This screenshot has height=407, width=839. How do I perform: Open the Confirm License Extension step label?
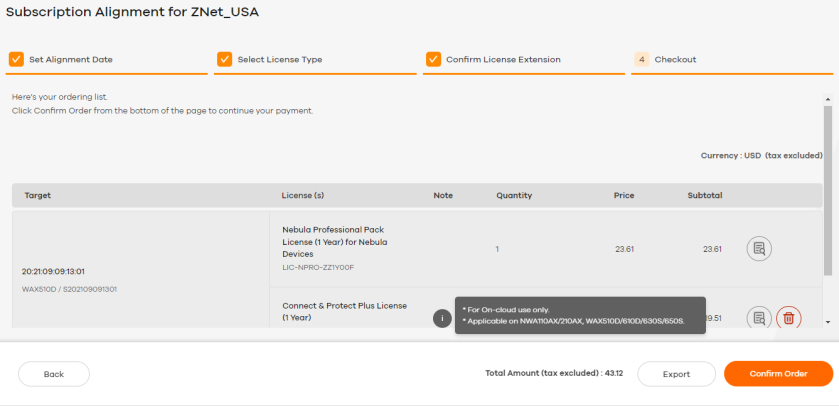[503, 59]
